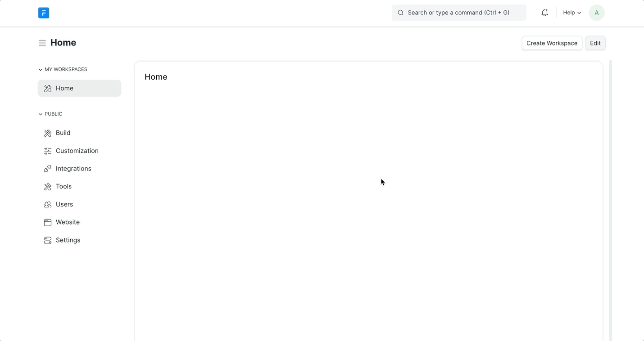Click the Customization sliders icon
This screenshot has height=341, width=644.
[x=48, y=151]
